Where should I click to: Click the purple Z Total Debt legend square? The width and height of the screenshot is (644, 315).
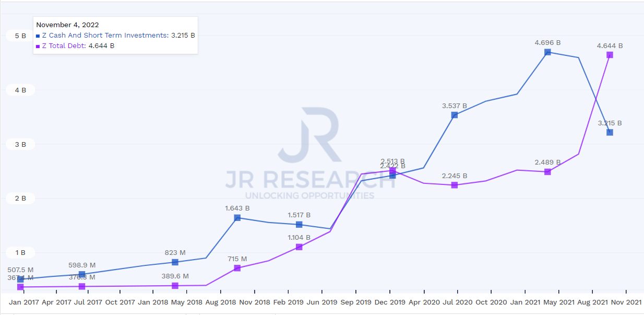(37, 45)
